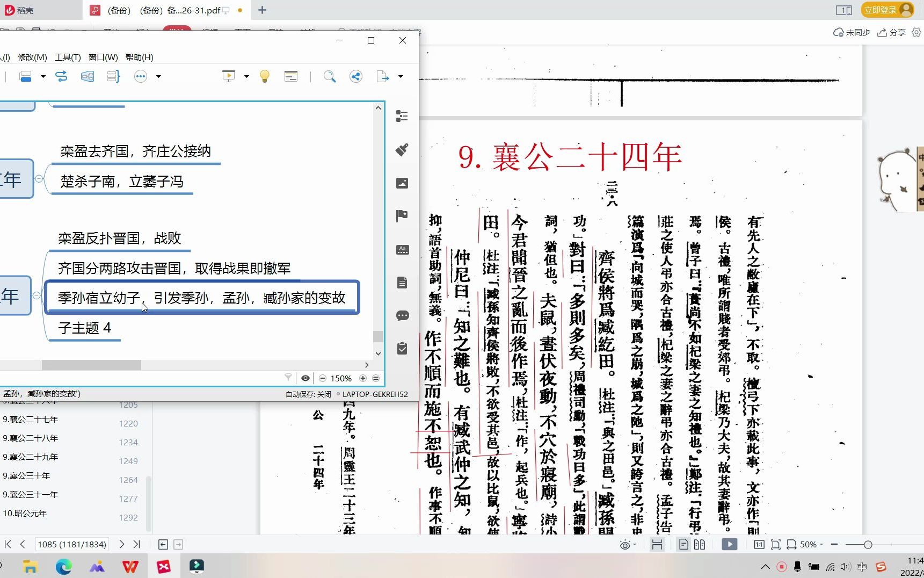Click the lightbulb brainstorm icon

(264, 76)
